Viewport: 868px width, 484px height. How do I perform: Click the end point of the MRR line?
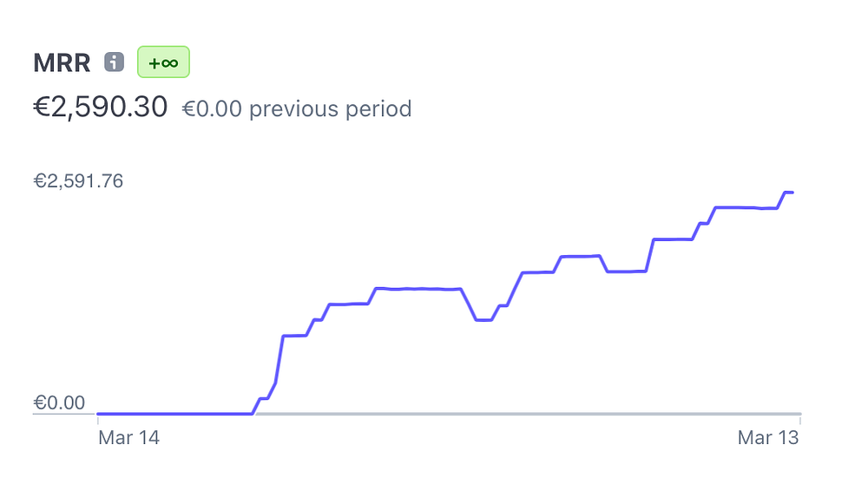pos(792,193)
